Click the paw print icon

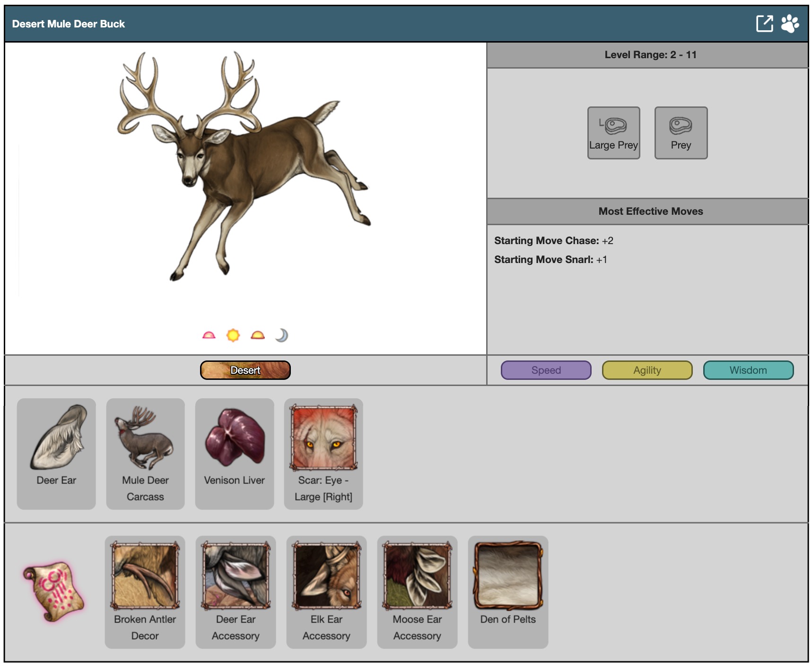tap(790, 24)
